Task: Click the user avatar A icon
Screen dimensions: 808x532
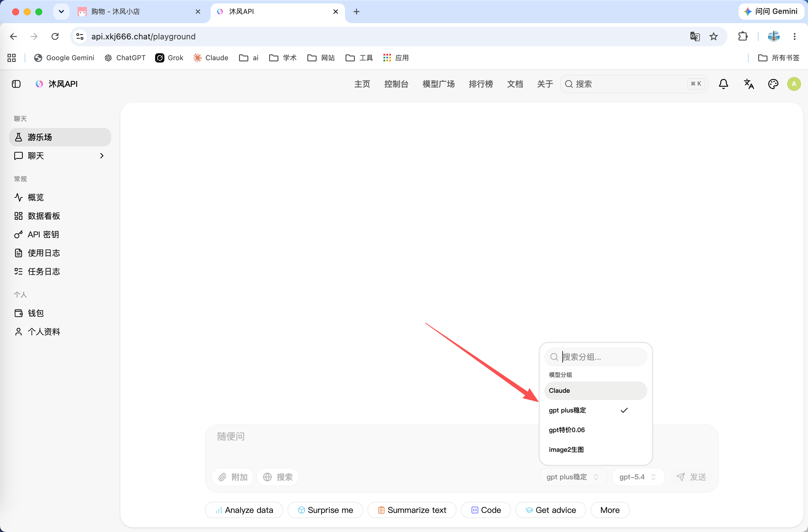Action: [794, 84]
